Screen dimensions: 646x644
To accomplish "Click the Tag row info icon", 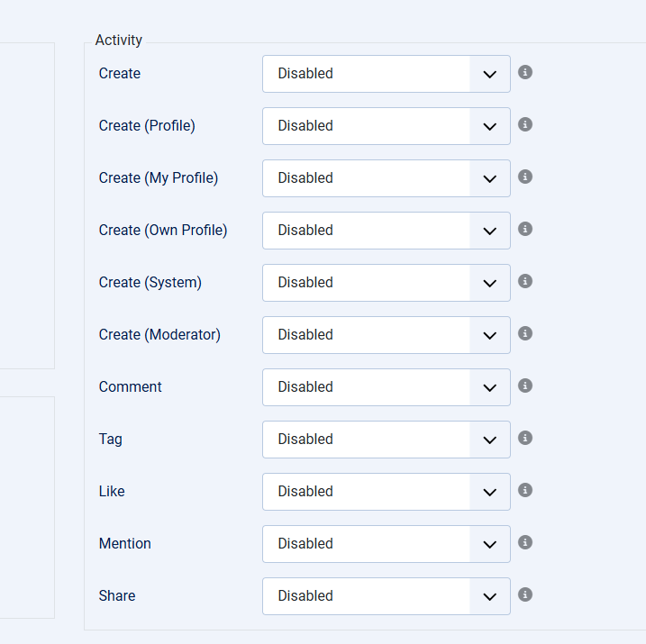I will click(525, 438).
